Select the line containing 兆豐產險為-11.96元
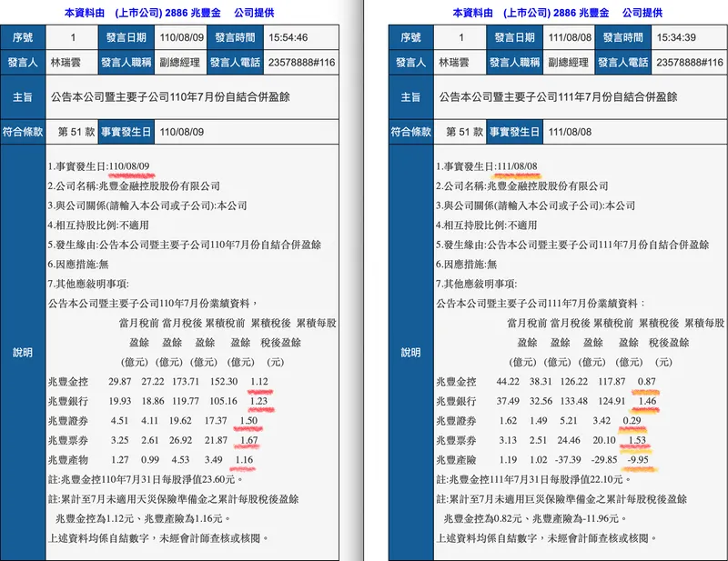The height and width of the screenshot is (561, 728). tap(535, 518)
